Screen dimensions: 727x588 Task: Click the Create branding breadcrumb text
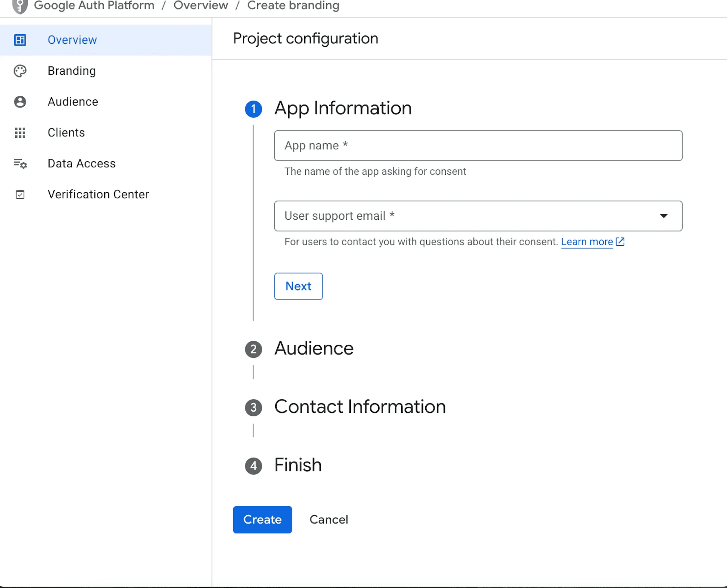click(x=293, y=5)
